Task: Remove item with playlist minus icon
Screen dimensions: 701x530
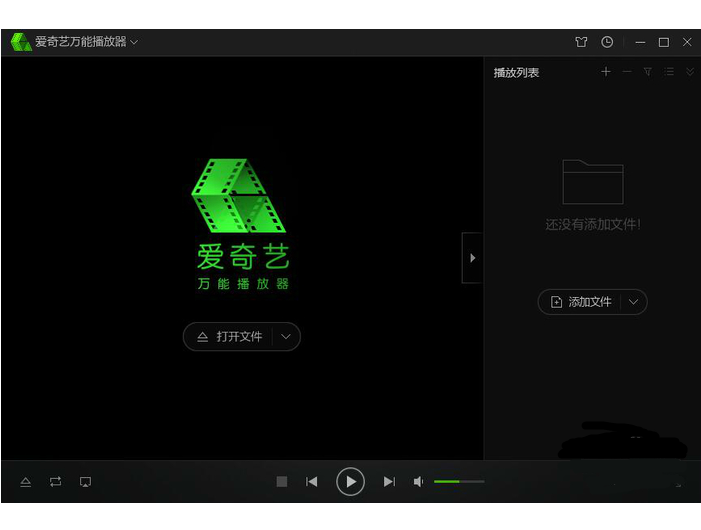Action: pos(627,72)
